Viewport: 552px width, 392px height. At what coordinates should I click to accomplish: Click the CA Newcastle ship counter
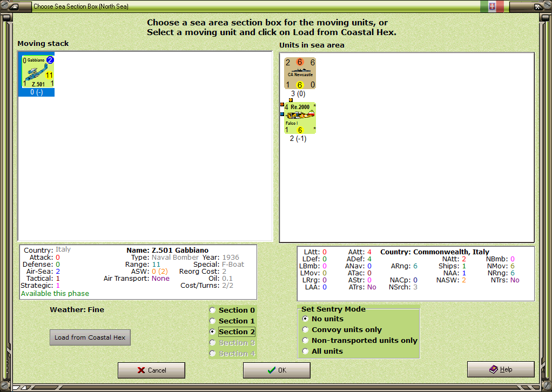tap(300, 73)
